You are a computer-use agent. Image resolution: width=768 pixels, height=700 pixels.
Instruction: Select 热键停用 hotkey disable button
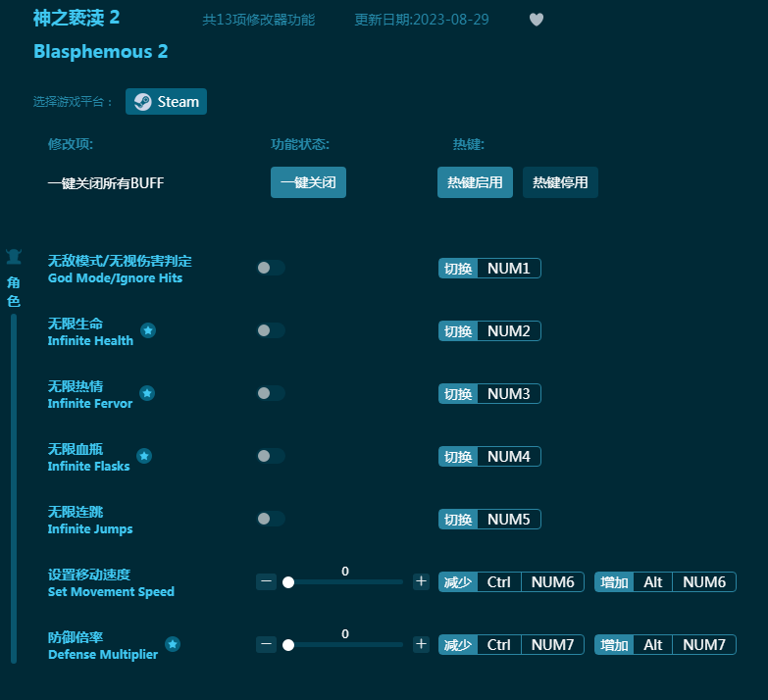[x=560, y=182]
